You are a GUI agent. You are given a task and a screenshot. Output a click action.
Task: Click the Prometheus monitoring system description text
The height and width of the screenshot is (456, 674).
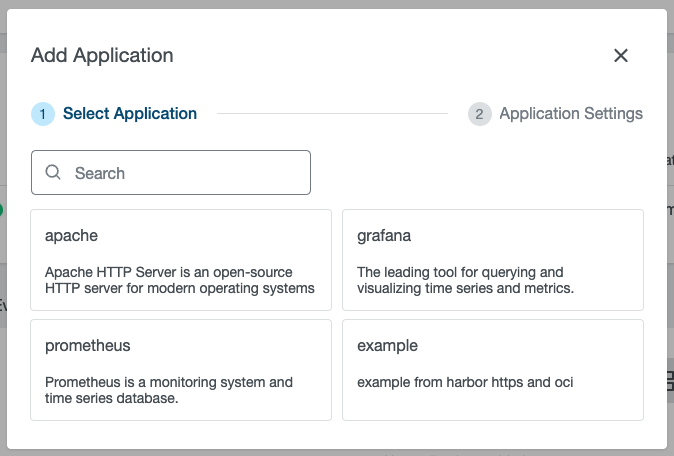[169, 390]
